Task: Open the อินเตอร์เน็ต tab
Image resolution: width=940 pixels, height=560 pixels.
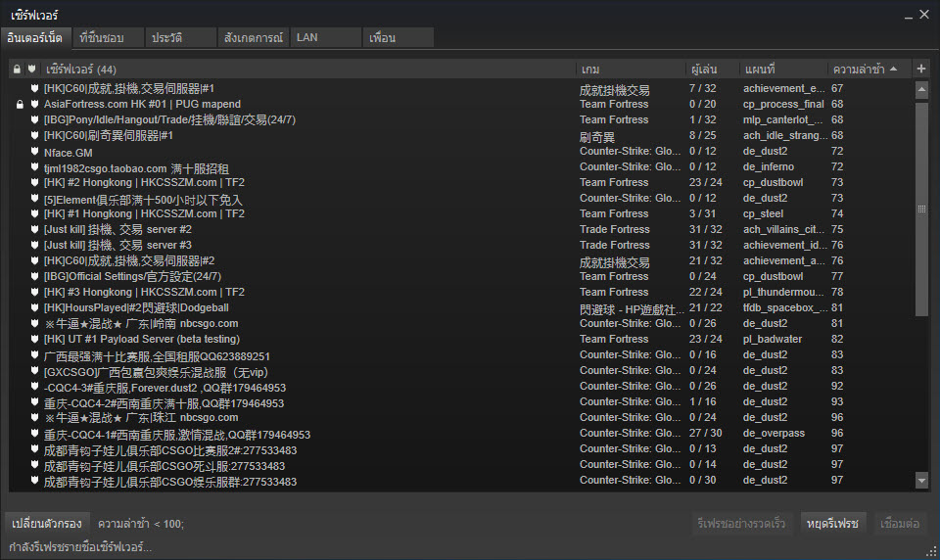Action: pos(35,38)
